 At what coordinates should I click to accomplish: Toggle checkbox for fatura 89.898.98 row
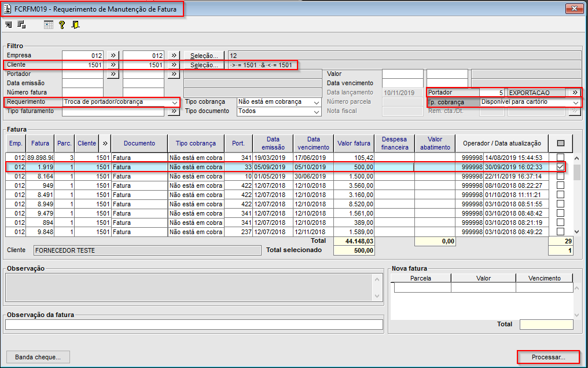(560, 157)
